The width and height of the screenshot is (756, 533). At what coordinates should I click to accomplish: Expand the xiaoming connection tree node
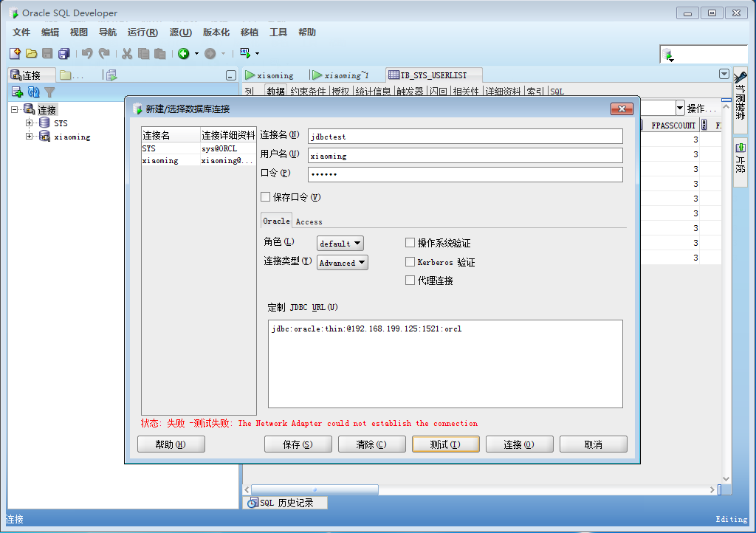point(29,137)
